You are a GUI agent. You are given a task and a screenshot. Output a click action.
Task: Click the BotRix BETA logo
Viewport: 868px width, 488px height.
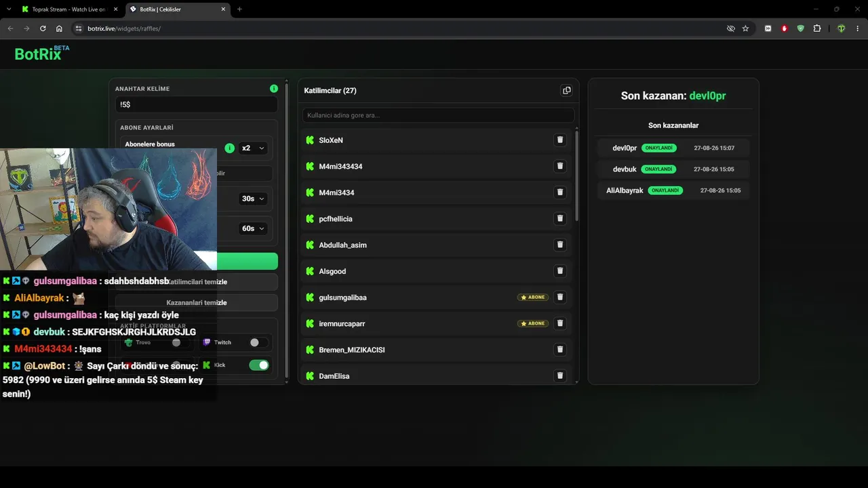click(42, 54)
